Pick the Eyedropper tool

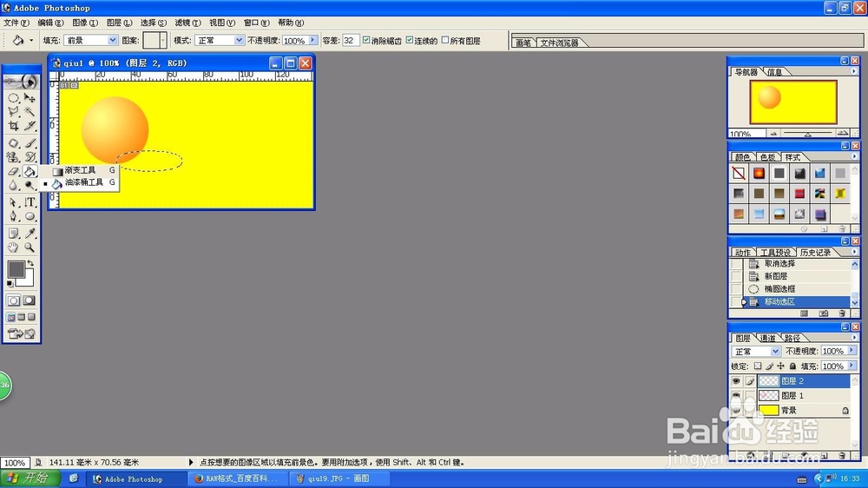[x=30, y=234]
